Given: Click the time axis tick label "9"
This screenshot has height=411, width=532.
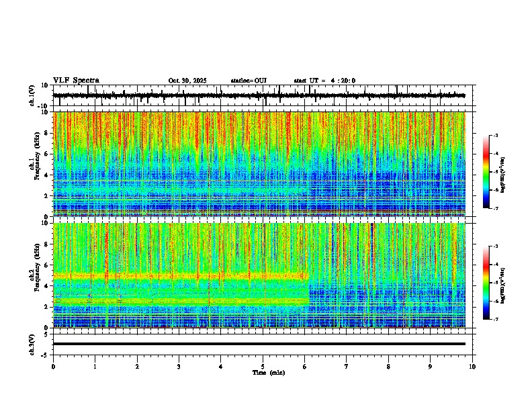Looking at the screenshot, I should (430, 367).
